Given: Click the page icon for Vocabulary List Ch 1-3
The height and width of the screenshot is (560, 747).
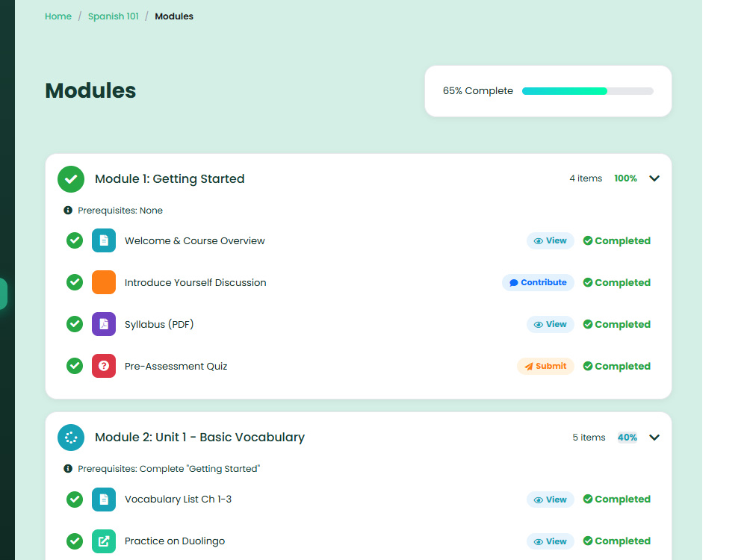Looking at the screenshot, I should point(104,500).
